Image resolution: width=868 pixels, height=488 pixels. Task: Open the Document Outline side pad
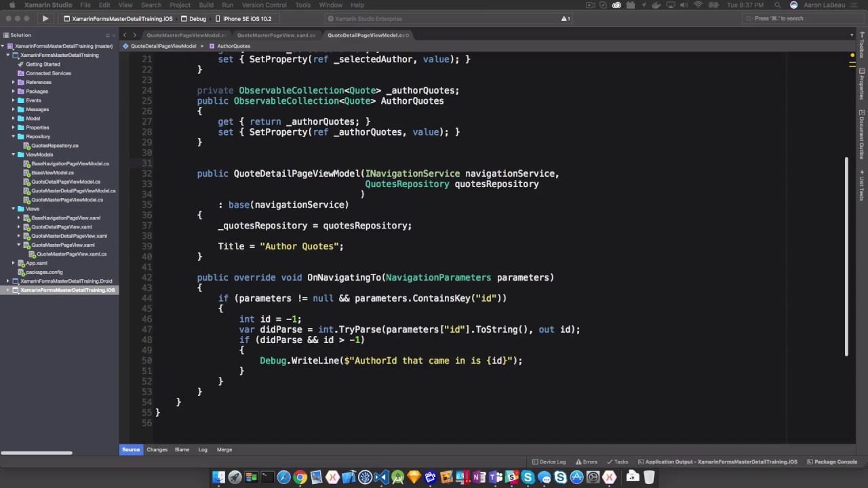pos(862,134)
